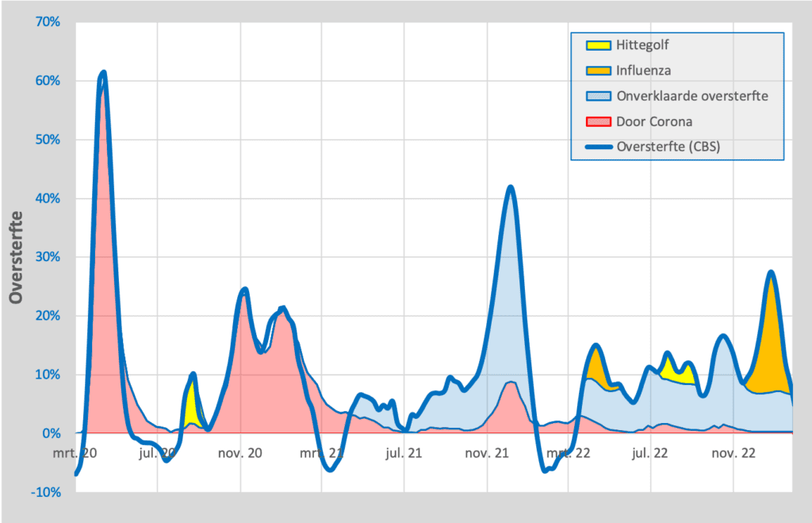Image resolution: width=812 pixels, height=523 pixels.
Task: Click the yellow Hittegolf legend swatch
Action: point(598,45)
